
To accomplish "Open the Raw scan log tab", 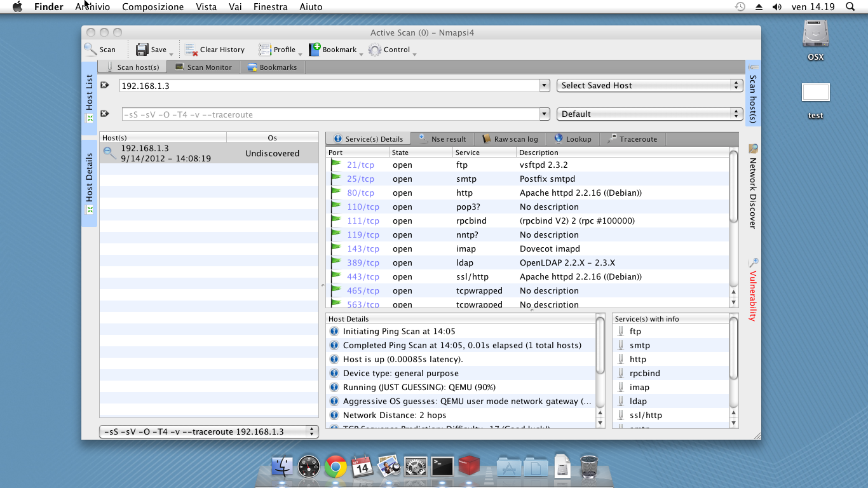I will tap(510, 139).
